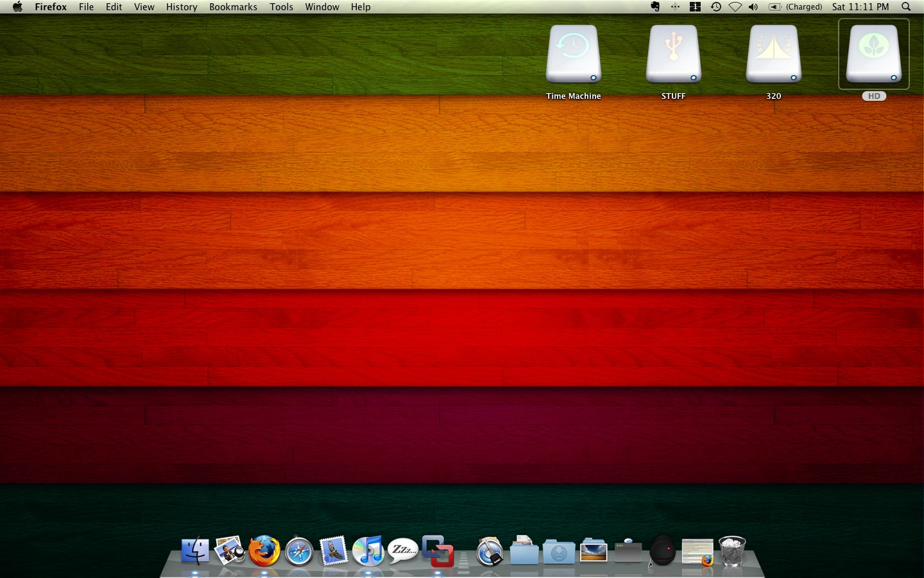Open VMware Fusion from the Dock

438,551
